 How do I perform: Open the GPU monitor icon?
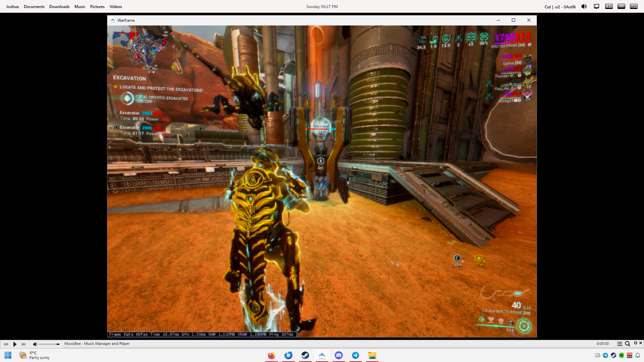pos(634,6)
